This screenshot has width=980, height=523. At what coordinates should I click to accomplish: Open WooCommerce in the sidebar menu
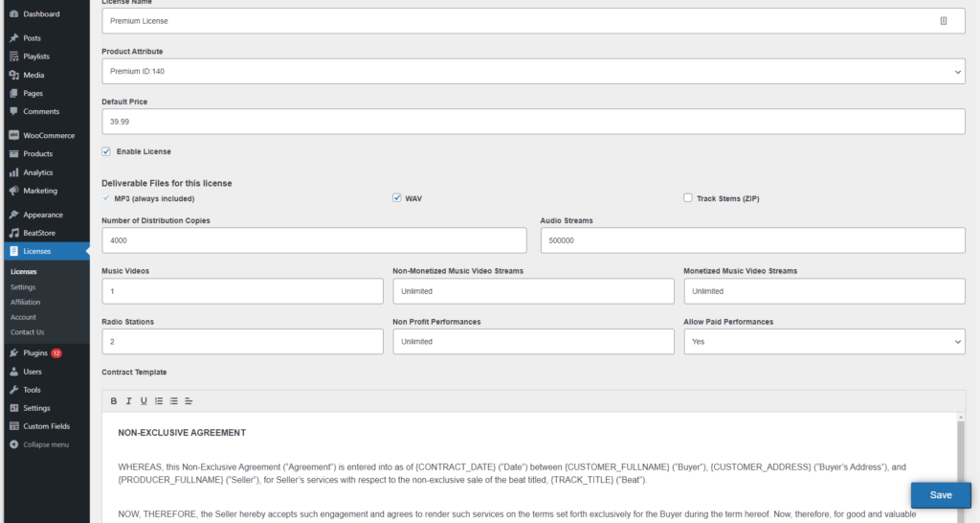tap(48, 135)
